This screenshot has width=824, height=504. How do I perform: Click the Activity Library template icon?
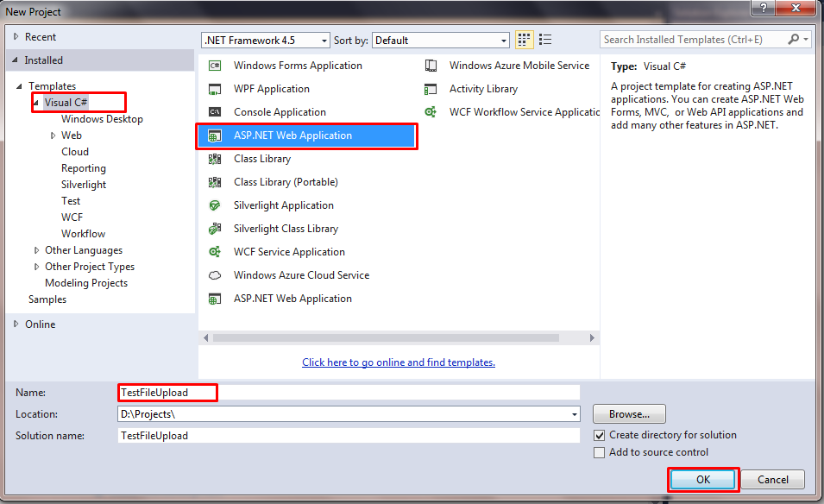point(431,90)
